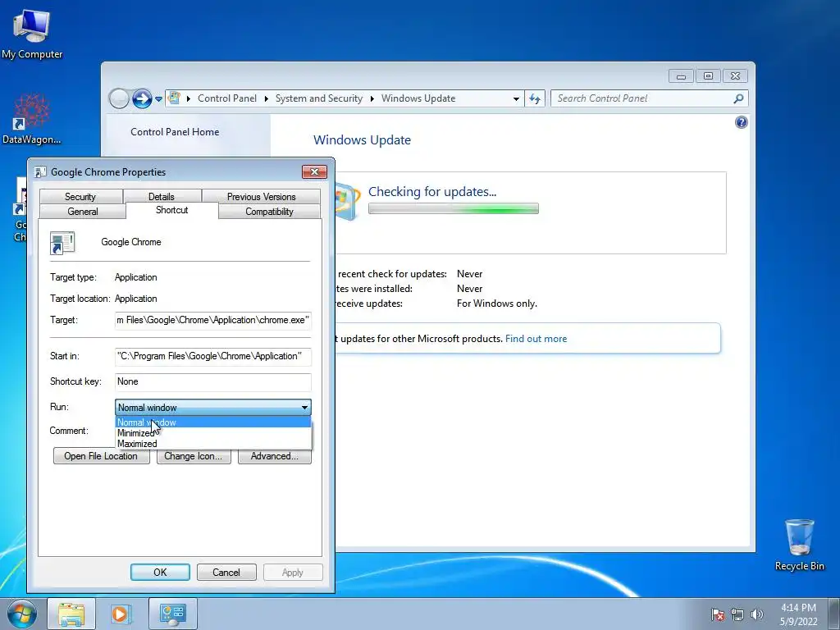Click Open File Location button
The height and width of the screenshot is (630, 840).
tap(101, 456)
